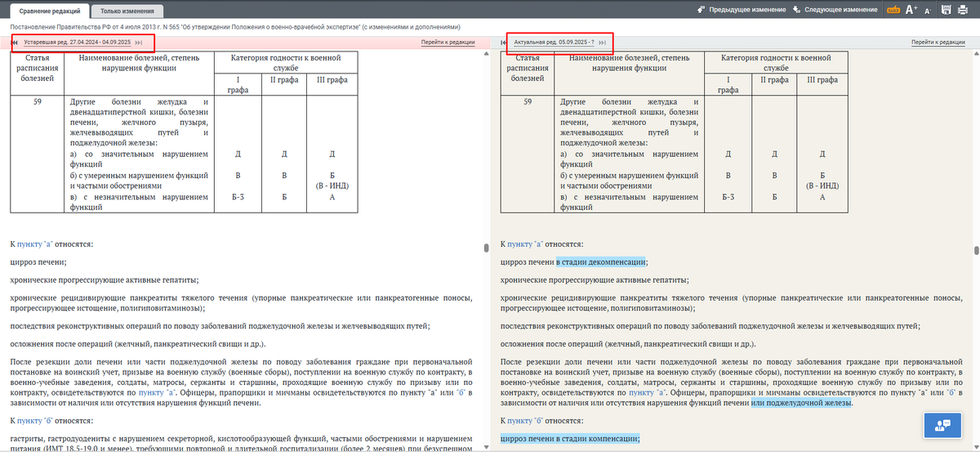Open the Устаревшая ред. 27.04.2024 edition selector
The height and width of the screenshot is (452, 980).
78,42
